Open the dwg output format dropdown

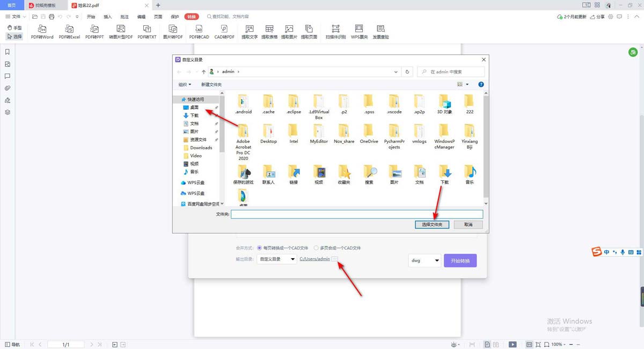point(425,260)
